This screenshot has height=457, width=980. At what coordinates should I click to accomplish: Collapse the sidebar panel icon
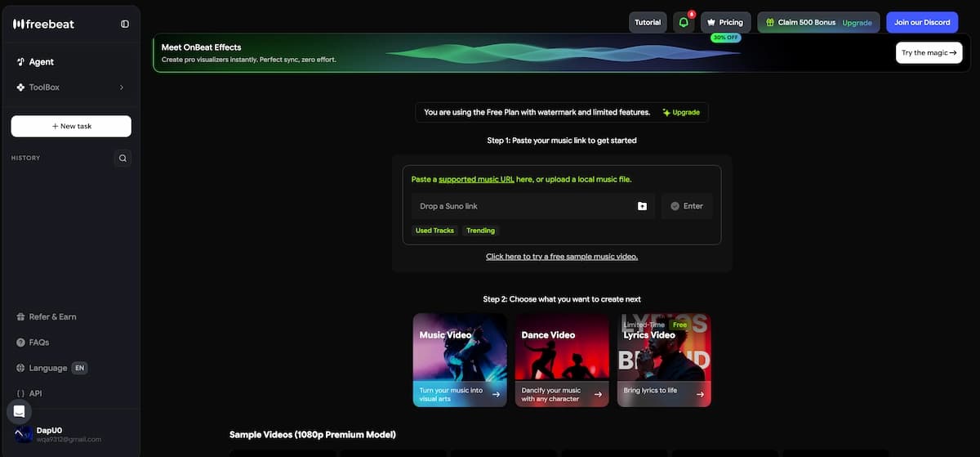click(125, 24)
